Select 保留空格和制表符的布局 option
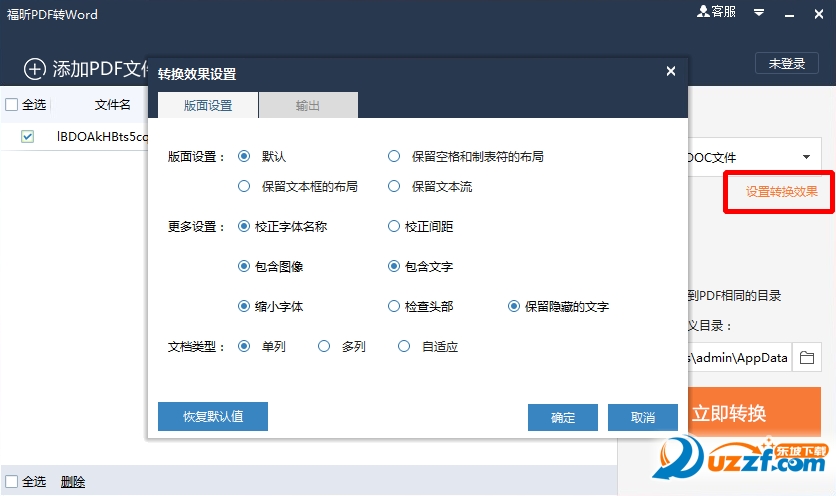The width and height of the screenshot is (836, 496). pyautogui.click(x=394, y=156)
